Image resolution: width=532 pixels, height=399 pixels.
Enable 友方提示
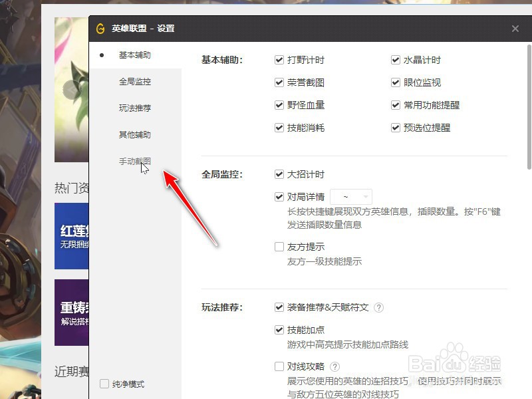point(279,245)
